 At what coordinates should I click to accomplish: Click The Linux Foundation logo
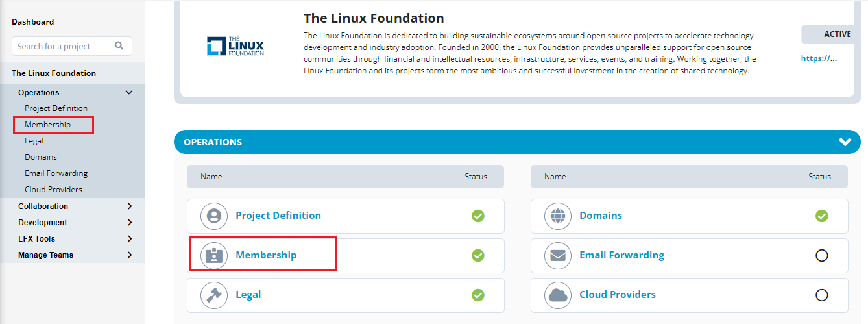click(x=235, y=46)
